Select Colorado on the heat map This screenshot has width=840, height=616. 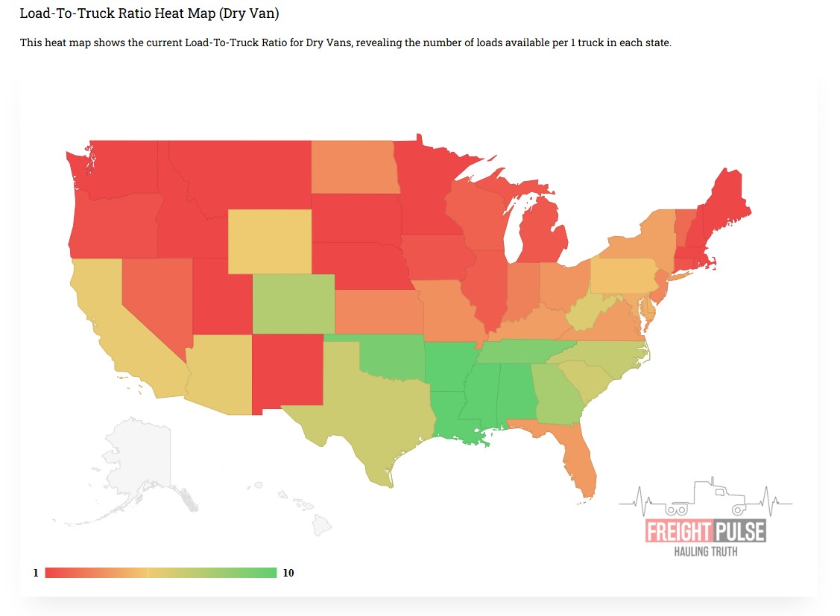[x=291, y=304]
